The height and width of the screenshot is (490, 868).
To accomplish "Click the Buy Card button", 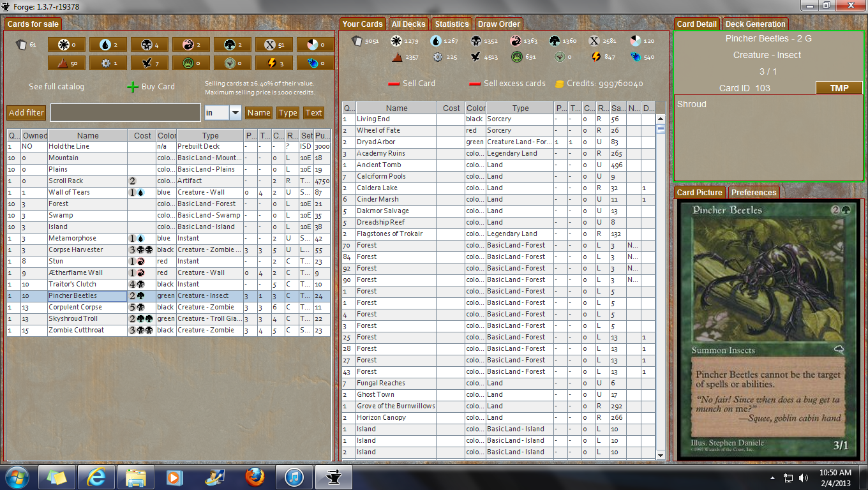I will [151, 87].
